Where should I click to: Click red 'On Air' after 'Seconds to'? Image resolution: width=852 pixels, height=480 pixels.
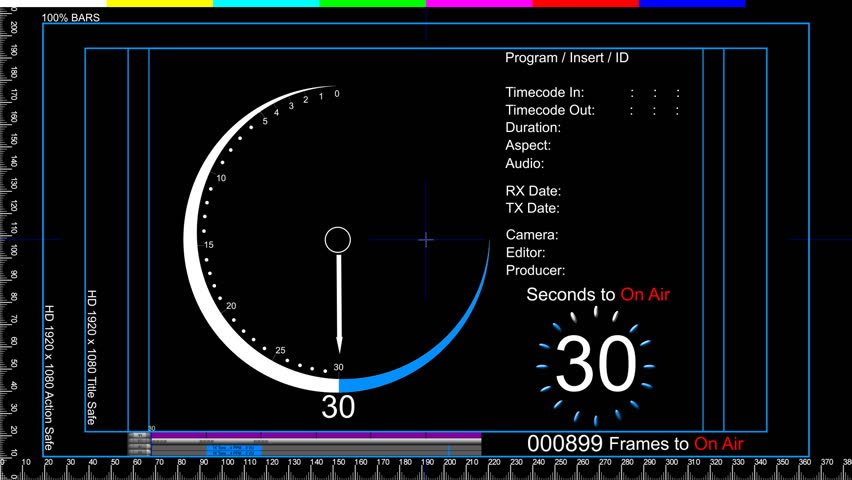coord(645,294)
